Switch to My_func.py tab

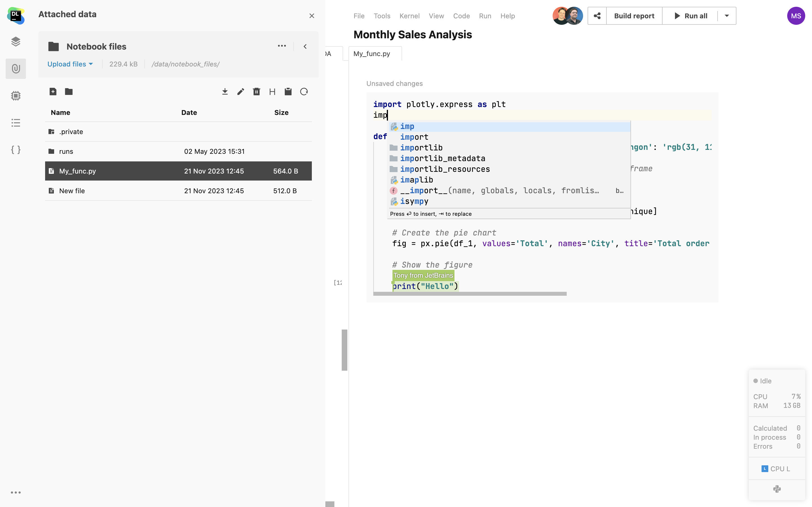[x=372, y=54]
